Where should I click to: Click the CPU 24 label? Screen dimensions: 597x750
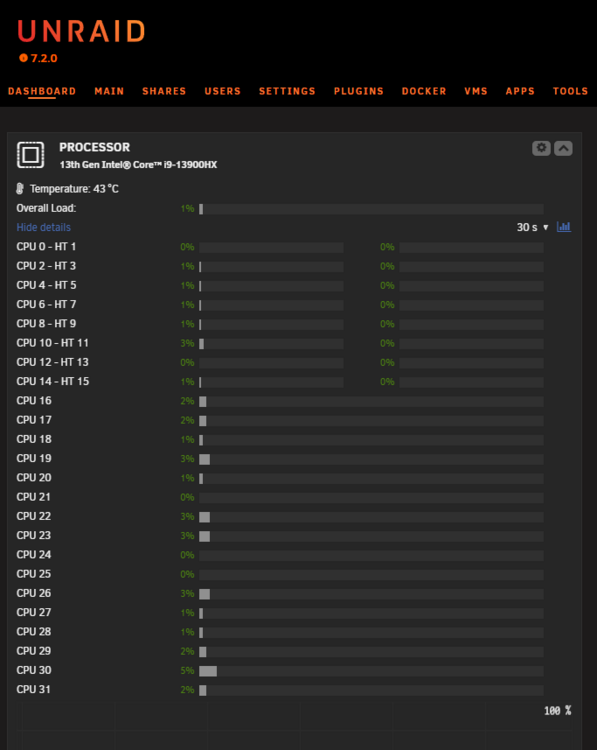point(33,555)
